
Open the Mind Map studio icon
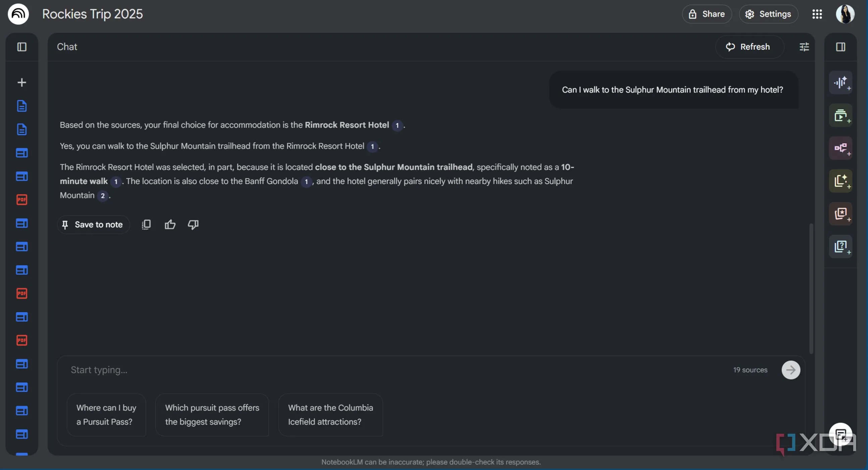pos(840,148)
